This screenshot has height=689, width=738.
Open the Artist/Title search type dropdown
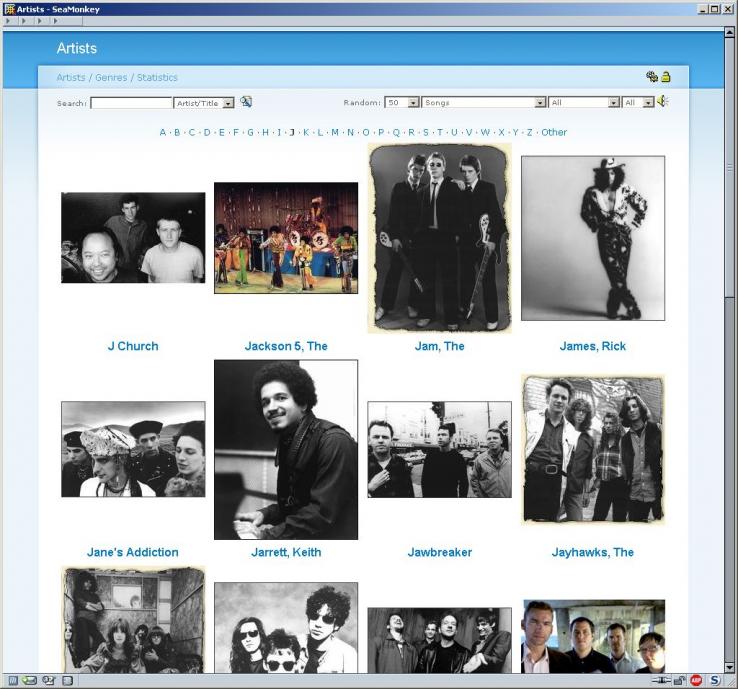click(x=204, y=103)
